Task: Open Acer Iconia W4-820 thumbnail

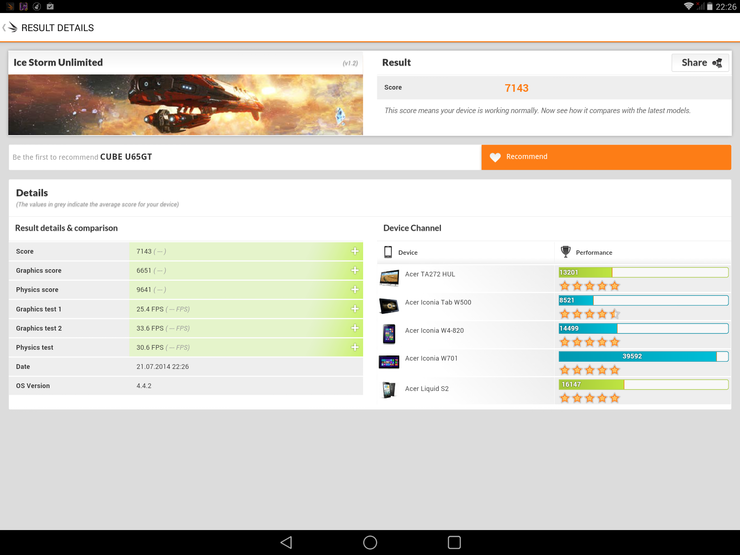Action: [389, 334]
